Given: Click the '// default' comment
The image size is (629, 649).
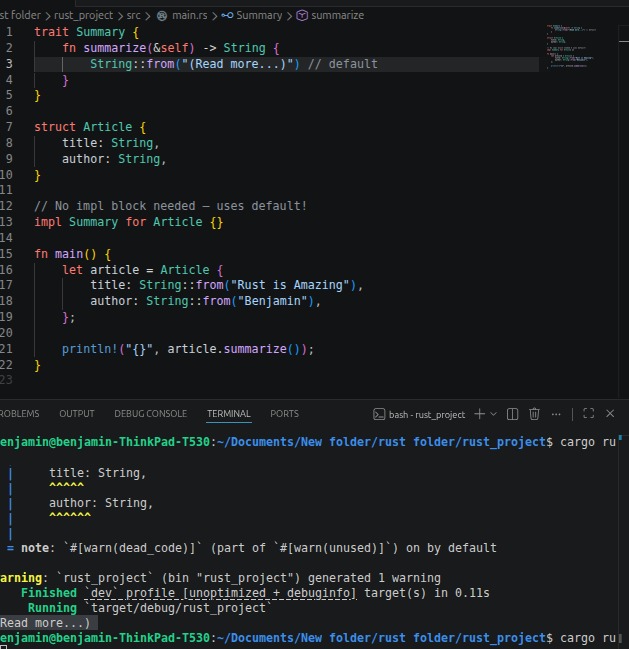Looking at the screenshot, I should click(x=343, y=64).
